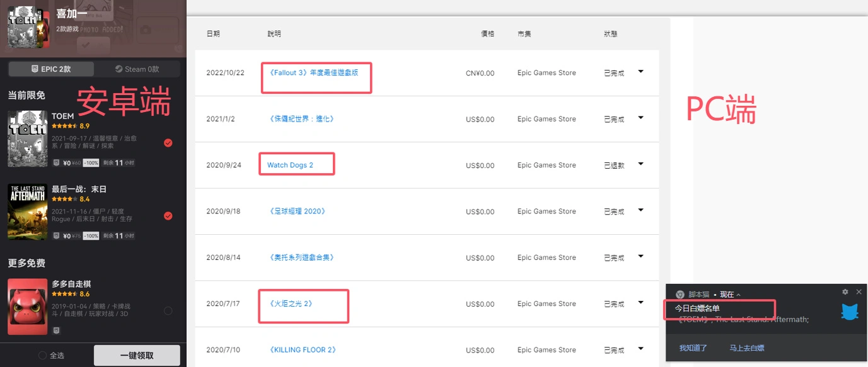Open notification settings gear icon
Image resolution: width=868 pixels, height=367 pixels.
click(x=845, y=292)
